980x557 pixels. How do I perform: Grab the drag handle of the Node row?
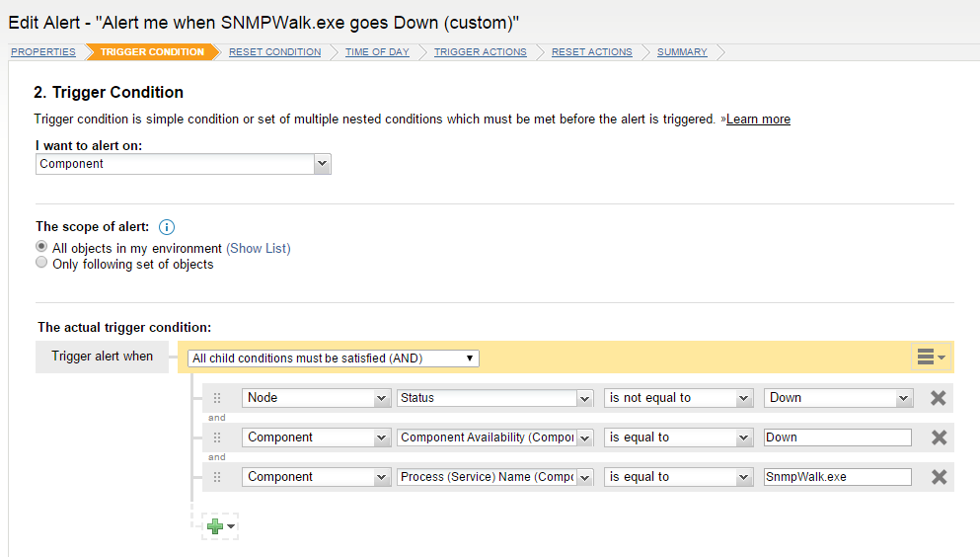(x=217, y=398)
